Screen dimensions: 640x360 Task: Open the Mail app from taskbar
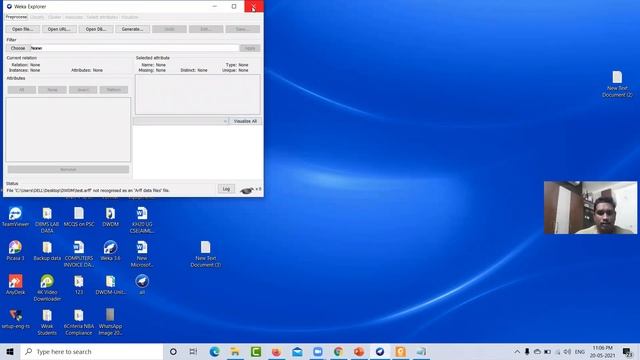tap(297, 351)
